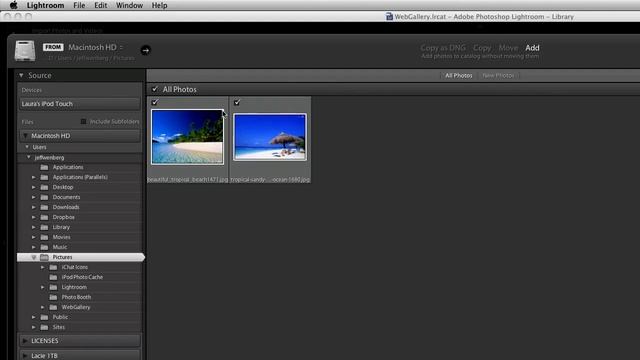Click the Library folder icon
Image resolution: width=640 pixels, height=360 pixels.
44,227
